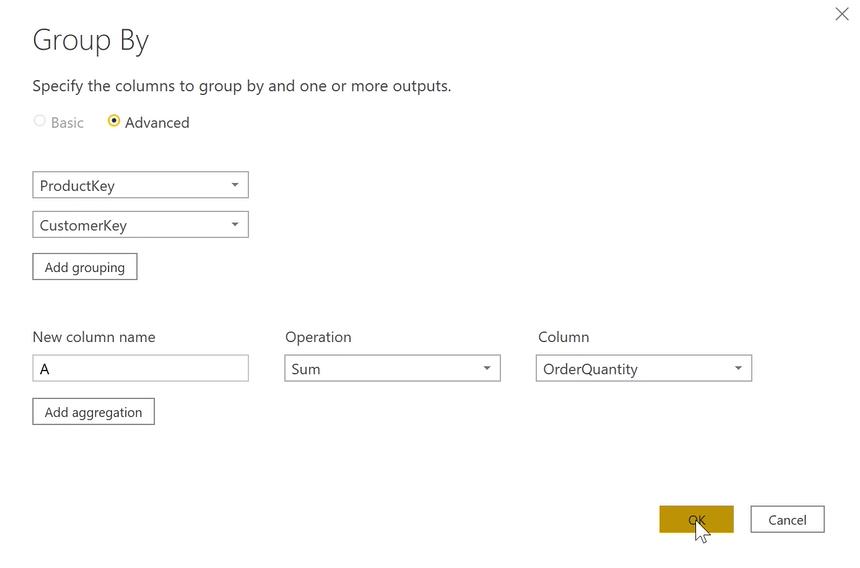Expand the Operation combo box showing Sum
The image size is (860, 568).
click(x=382, y=369)
